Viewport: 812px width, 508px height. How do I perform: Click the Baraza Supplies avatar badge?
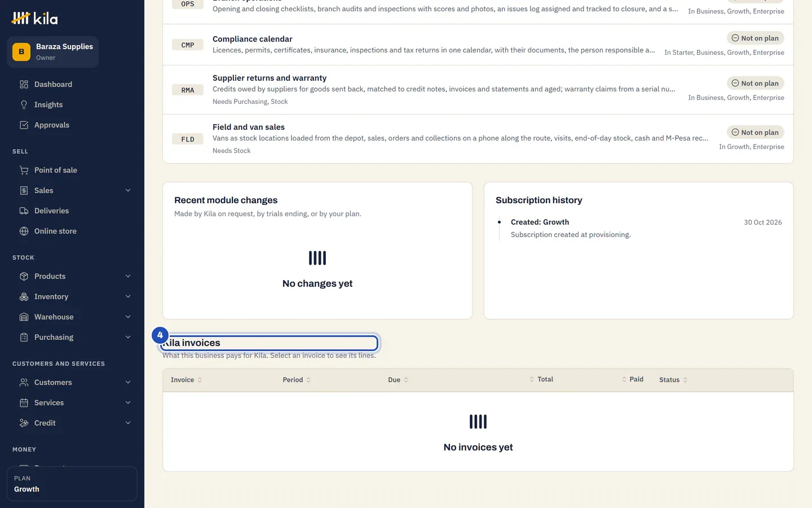coord(21,52)
